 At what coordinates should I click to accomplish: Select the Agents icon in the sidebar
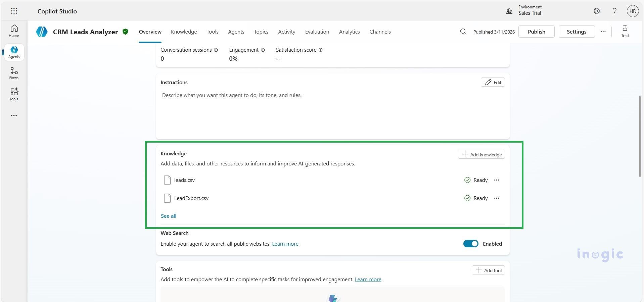13,52
